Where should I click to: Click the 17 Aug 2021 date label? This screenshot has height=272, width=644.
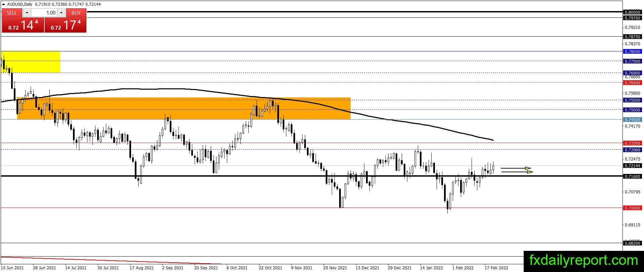pos(142,268)
